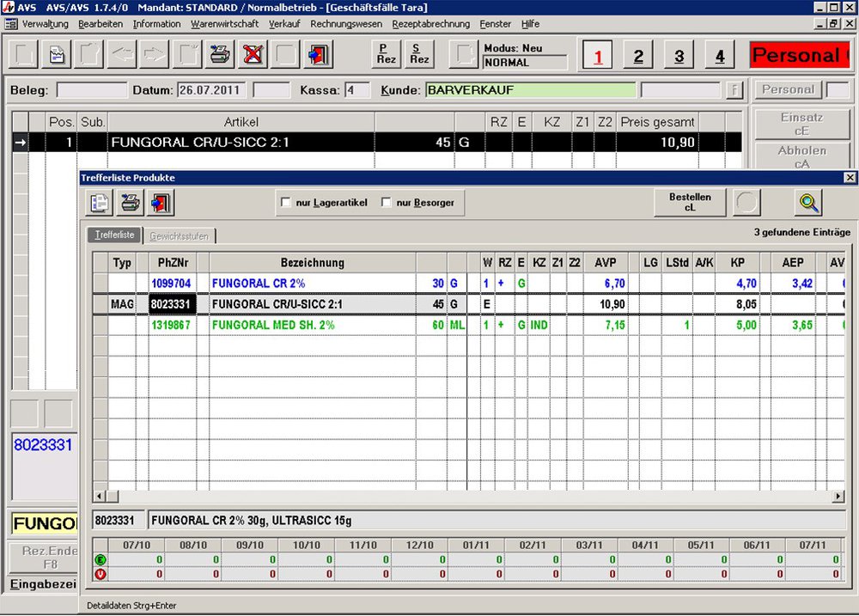Select cash register button 2
The image size is (859, 616).
[637, 56]
